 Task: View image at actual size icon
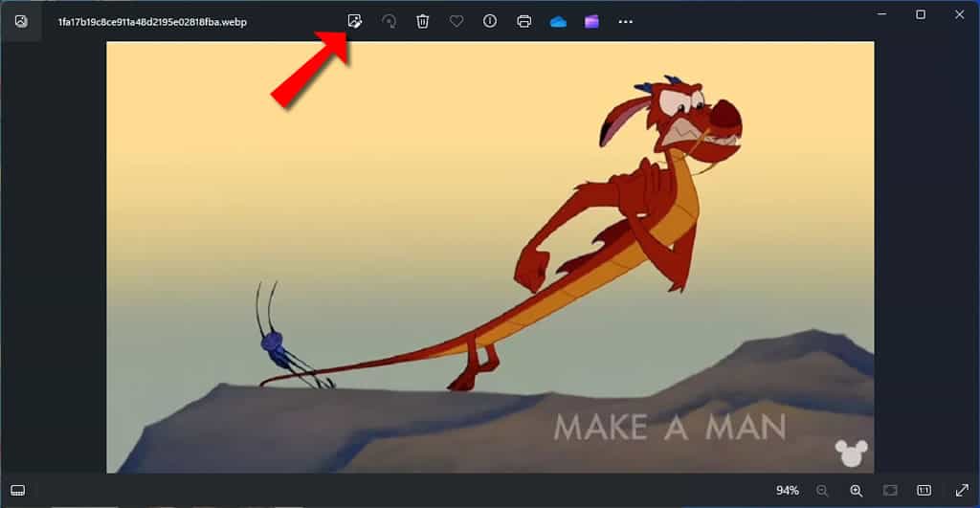[x=924, y=491]
